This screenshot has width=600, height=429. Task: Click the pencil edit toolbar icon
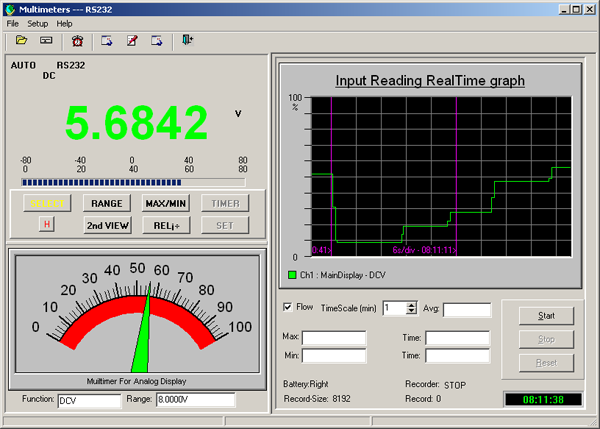(x=132, y=41)
